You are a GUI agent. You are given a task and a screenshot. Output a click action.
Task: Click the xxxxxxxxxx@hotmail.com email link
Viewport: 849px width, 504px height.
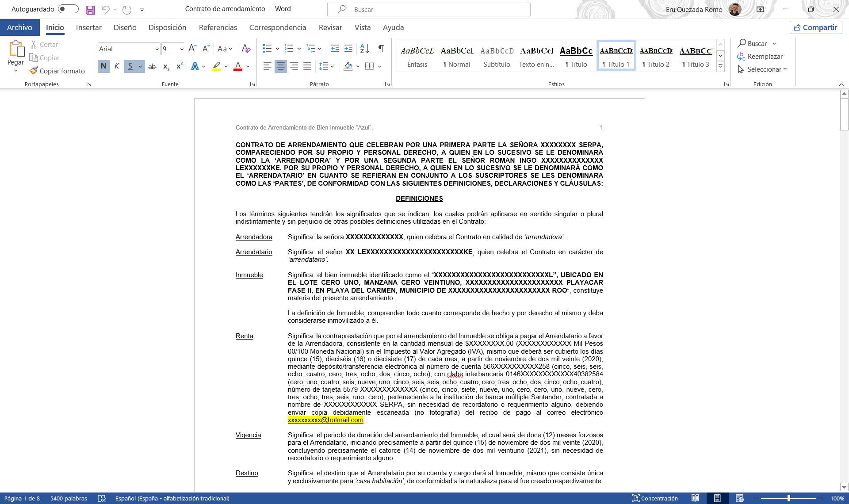click(x=325, y=420)
